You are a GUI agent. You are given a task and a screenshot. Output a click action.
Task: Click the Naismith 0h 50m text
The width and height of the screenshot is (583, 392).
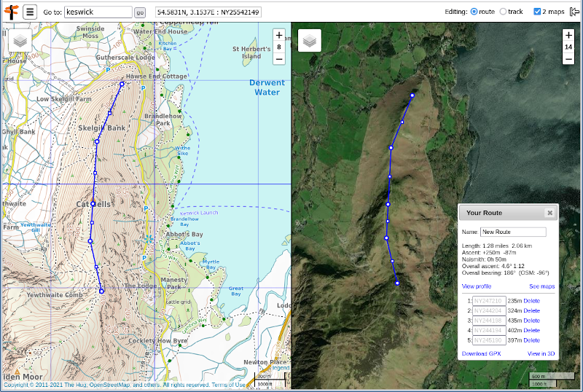point(484,259)
